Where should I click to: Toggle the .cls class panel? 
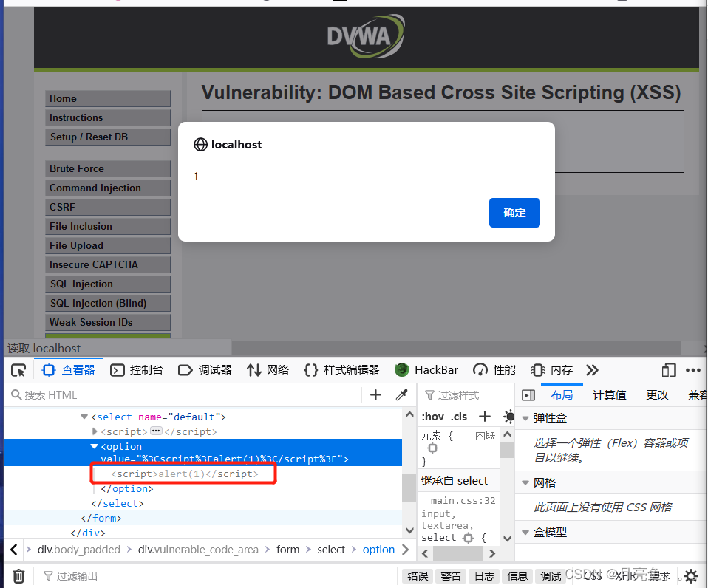(x=459, y=417)
